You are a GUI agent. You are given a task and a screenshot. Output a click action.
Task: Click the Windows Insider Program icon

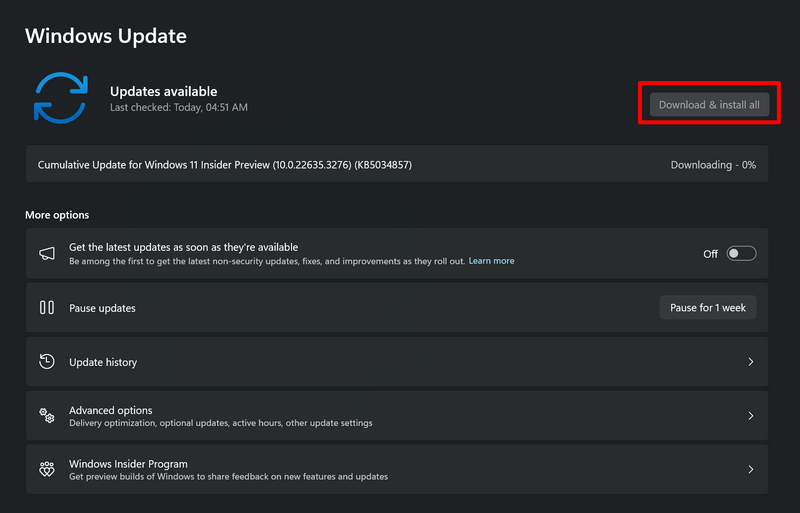tap(47, 470)
